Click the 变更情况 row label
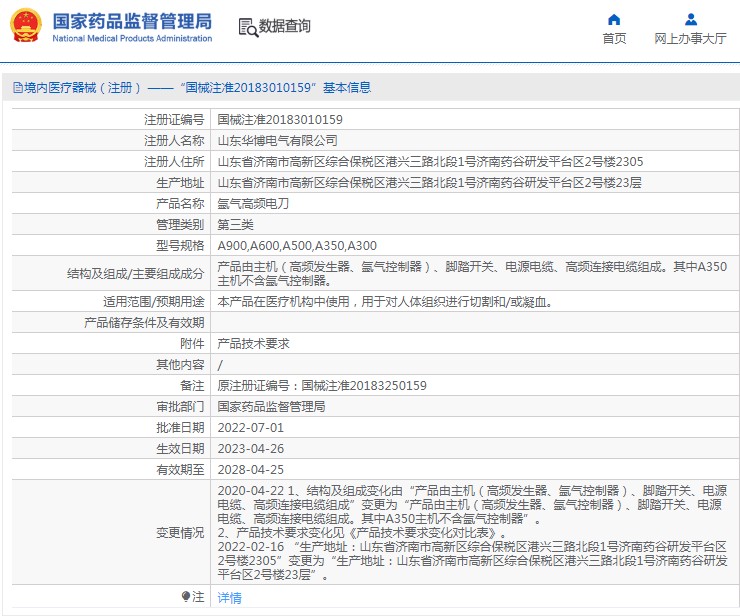This screenshot has width=740, height=616. coord(180,532)
